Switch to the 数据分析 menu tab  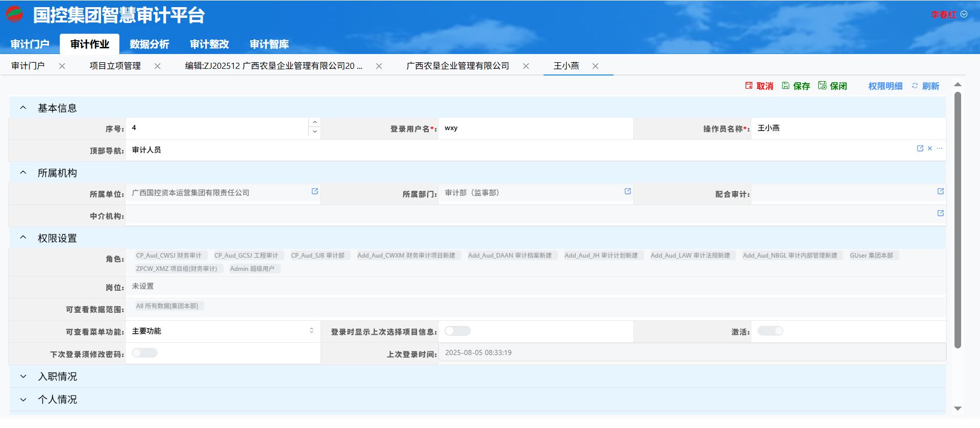(149, 44)
